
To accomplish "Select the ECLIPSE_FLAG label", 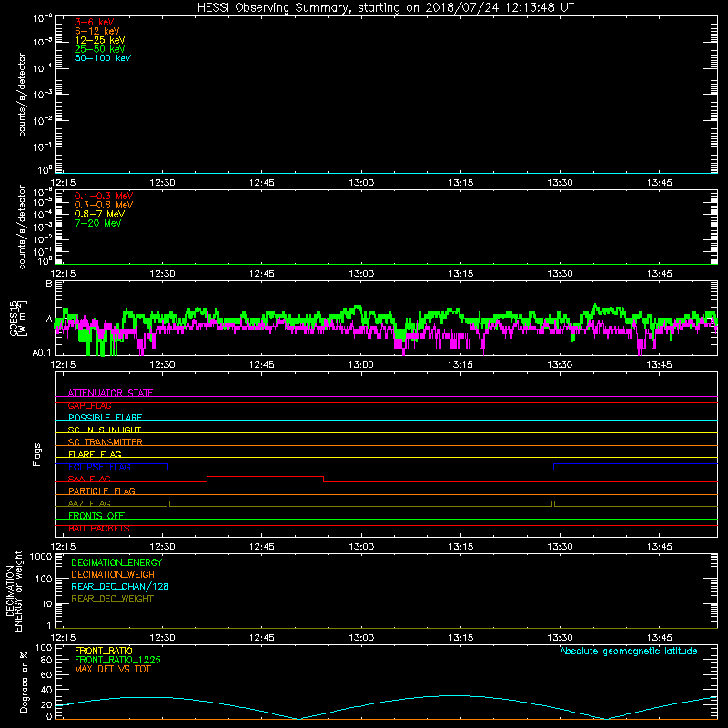I will point(99,467).
